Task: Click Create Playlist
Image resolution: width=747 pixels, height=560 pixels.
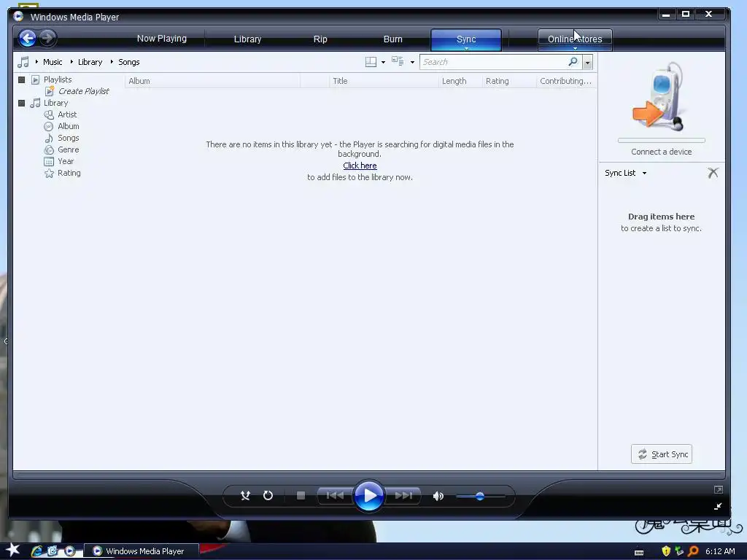Action: [x=83, y=91]
